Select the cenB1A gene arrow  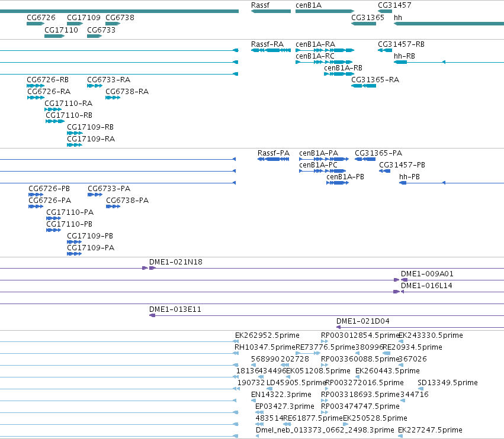click(325, 11)
